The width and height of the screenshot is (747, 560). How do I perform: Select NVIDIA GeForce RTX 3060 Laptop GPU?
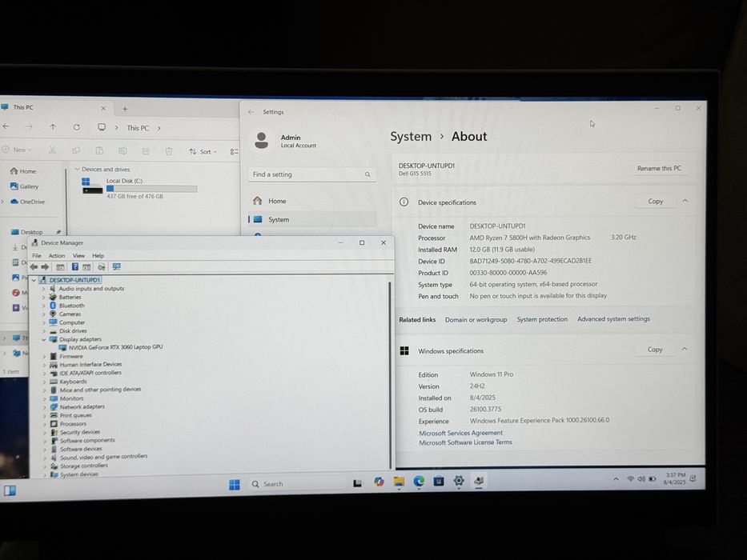116,347
